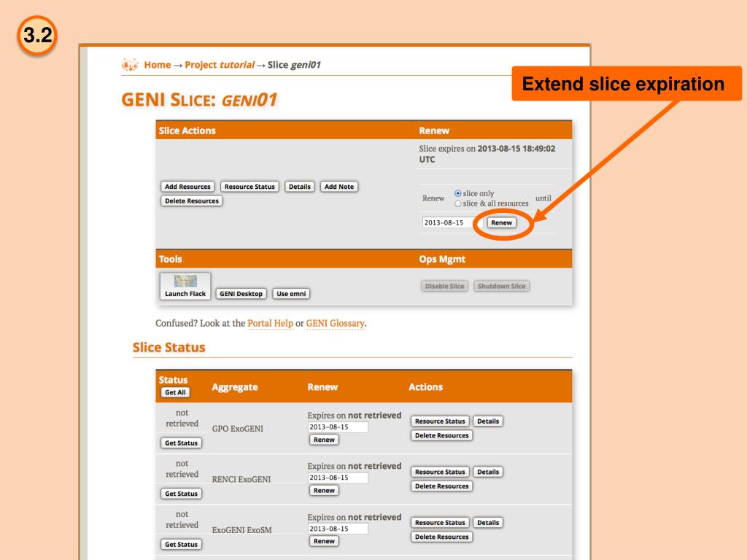The width and height of the screenshot is (747, 560).
Task: Open the GENI Glossary link
Action: point(335,323)
